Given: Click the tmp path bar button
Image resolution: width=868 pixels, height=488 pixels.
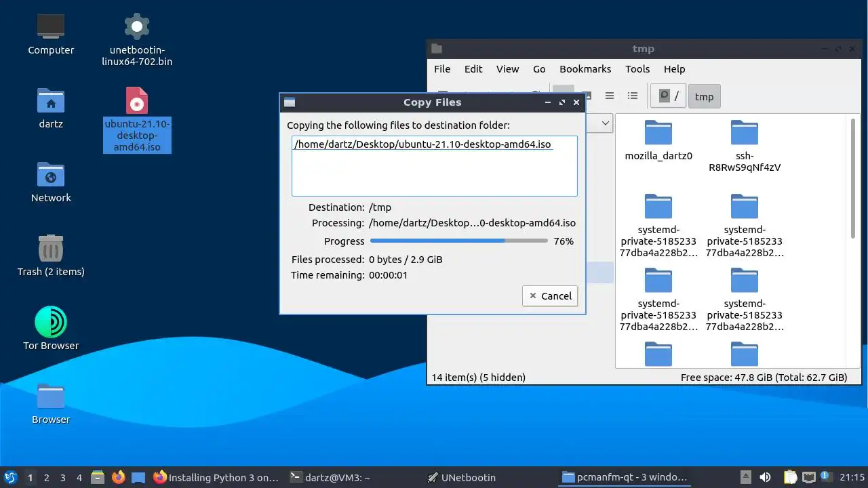Looking at the screenshot, I should (705, 96).
